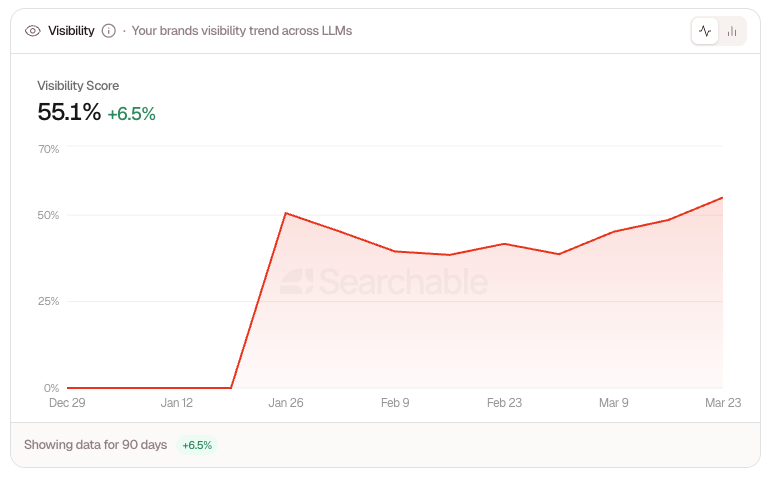Click the Jan 12 x-axis label
This screenshot has width=775, height=480.
point(176,403)
